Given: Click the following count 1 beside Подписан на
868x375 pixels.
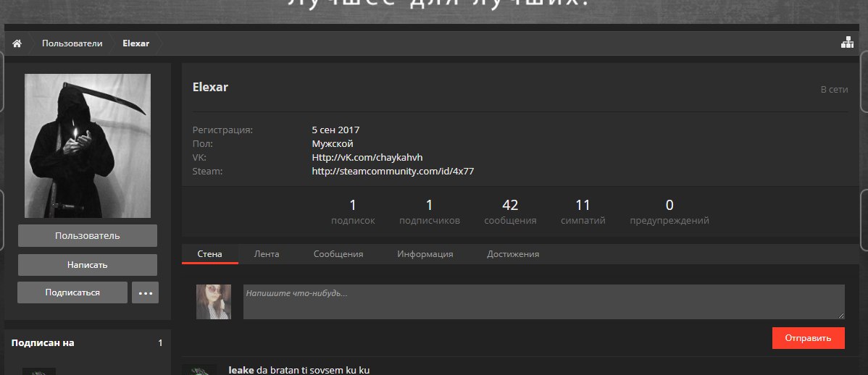Looking at the screenshot, I should point(161,343).
